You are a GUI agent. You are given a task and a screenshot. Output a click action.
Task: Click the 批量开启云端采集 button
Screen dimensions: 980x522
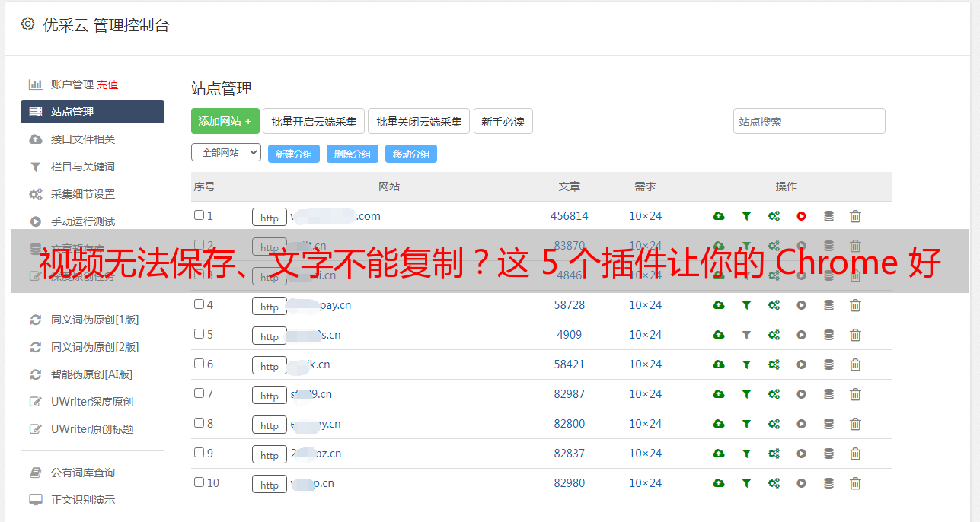click(x=314, y=121)
